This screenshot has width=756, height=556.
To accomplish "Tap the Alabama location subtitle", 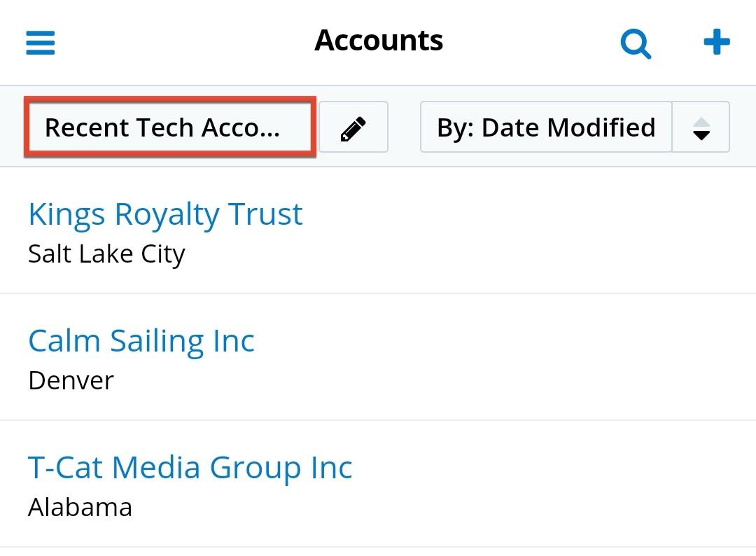I will 80,508.
